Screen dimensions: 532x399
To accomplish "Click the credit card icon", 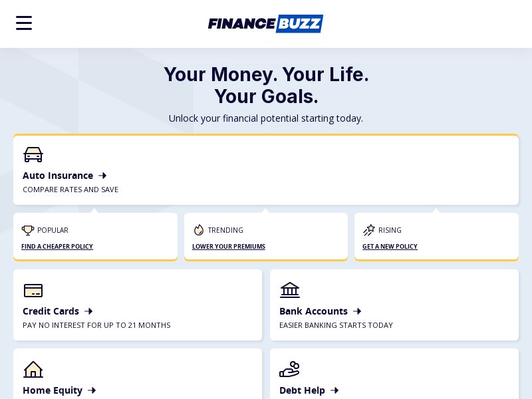I will tap(33, 291).
